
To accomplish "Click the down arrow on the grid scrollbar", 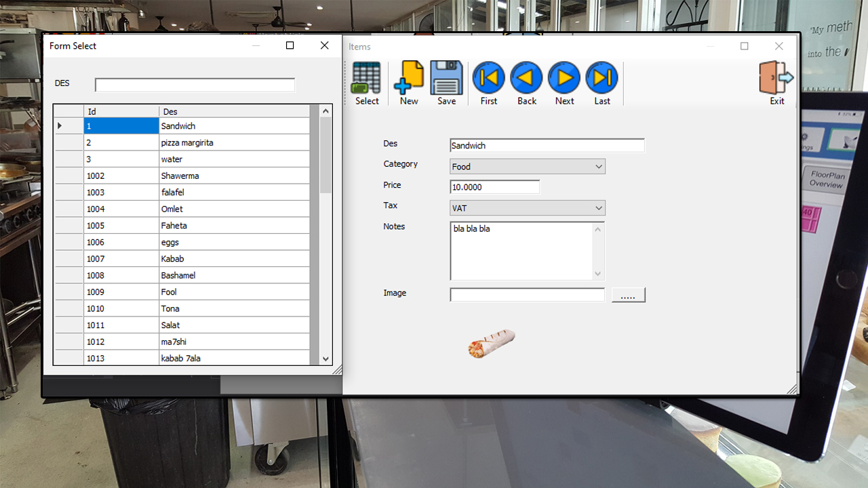I will coord(325,358).
